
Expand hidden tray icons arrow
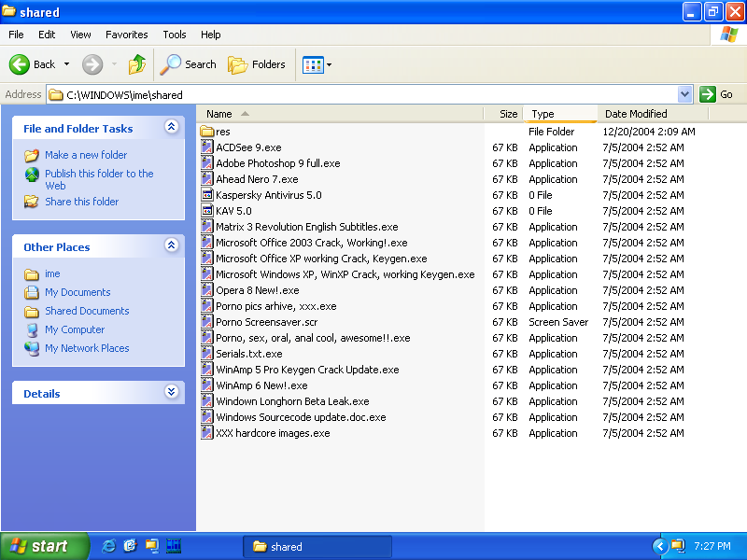point(660,546)
